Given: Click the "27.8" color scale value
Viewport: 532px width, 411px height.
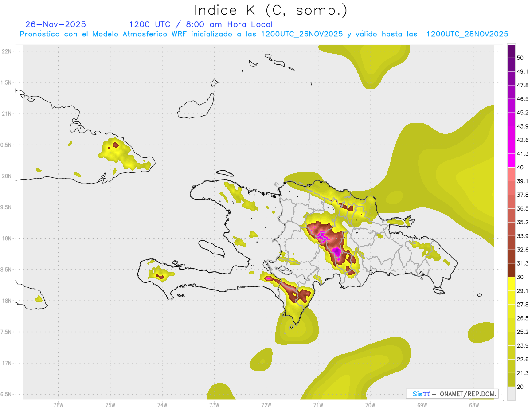Looking at the screenshot, I should click(522, 304).
